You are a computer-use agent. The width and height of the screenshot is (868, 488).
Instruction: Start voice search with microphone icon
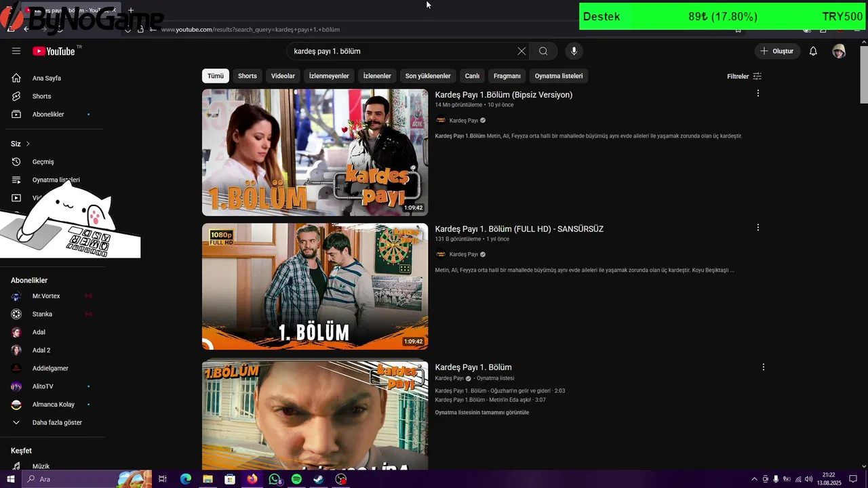(574, 51)
